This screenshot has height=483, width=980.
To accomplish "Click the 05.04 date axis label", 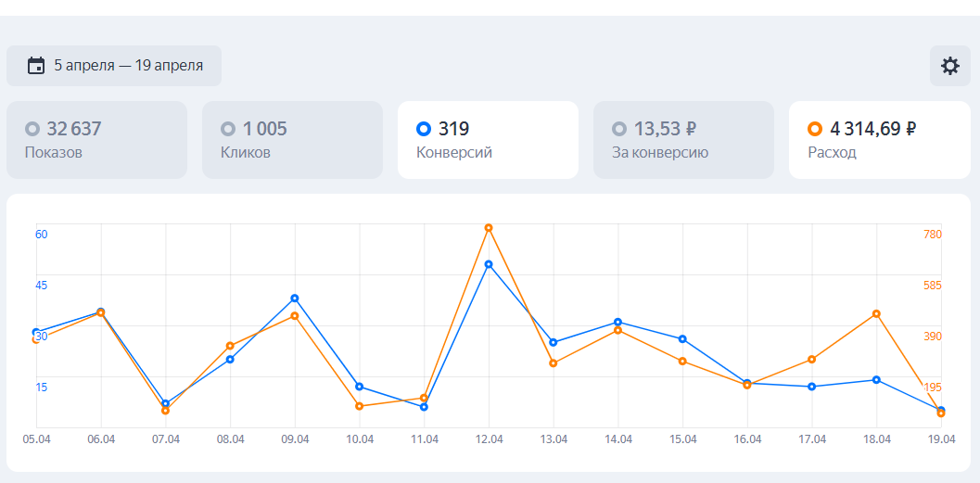I will (36, 439).
